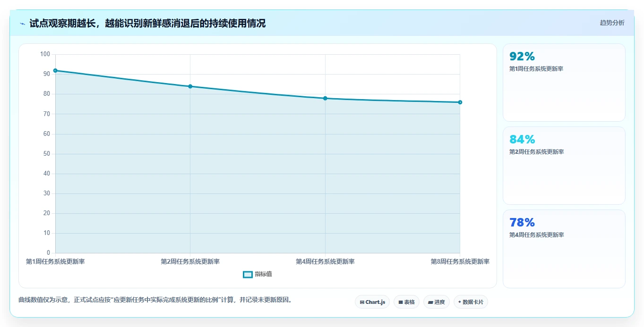The width and height of the screenshot is (644, 327).
Task: Click the title 试点观察期越长 heading text
Action: pos(147,24)
